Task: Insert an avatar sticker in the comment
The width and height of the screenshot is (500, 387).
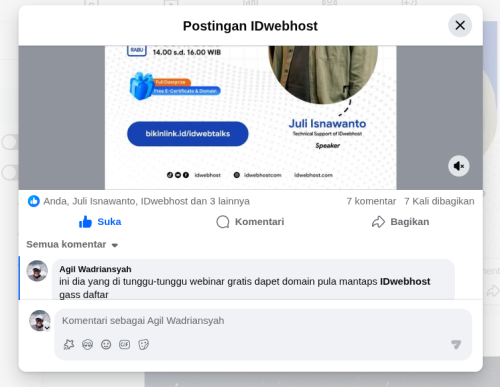Action: pyautogui.click(x=69, y=344)
